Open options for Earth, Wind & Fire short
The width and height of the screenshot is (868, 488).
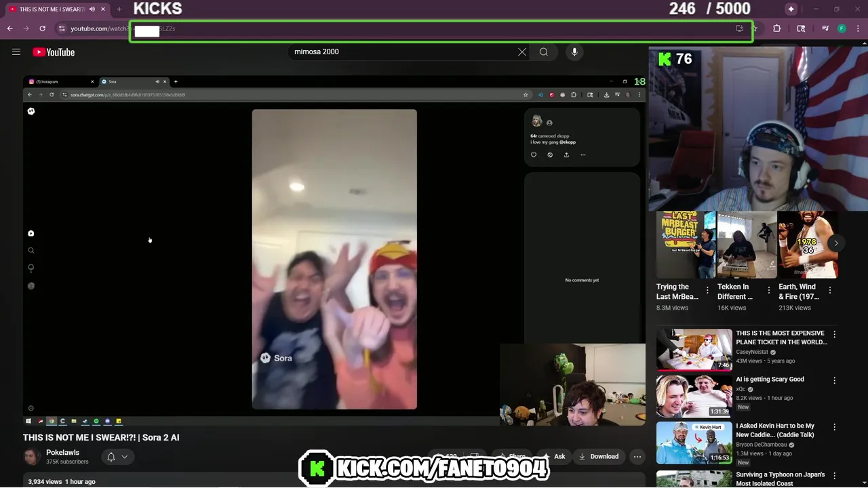830,290
